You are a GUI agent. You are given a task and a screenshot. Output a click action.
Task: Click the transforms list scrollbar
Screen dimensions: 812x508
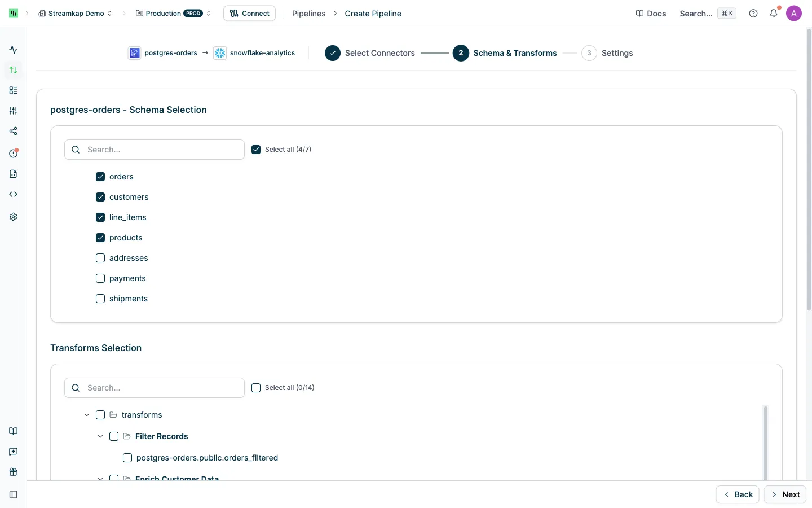click(x=766, y=443)
